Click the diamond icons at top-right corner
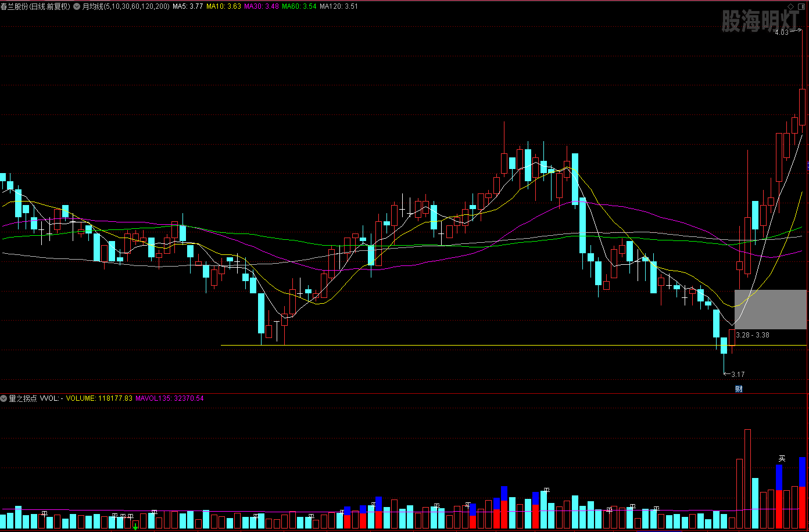809x532 pixels. pos(790,6)
